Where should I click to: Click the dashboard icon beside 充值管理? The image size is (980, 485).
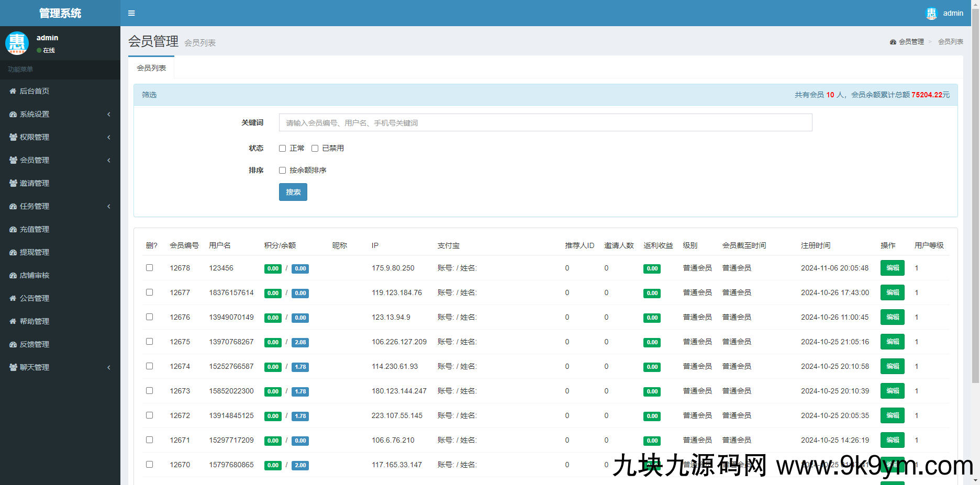point(13,229)
